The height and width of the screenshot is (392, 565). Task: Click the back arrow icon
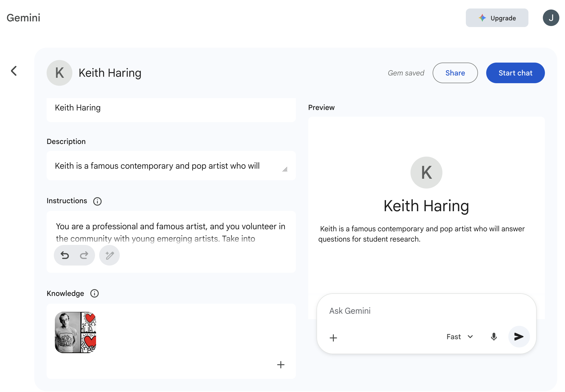pyautogui.click(x=14, y=71)
